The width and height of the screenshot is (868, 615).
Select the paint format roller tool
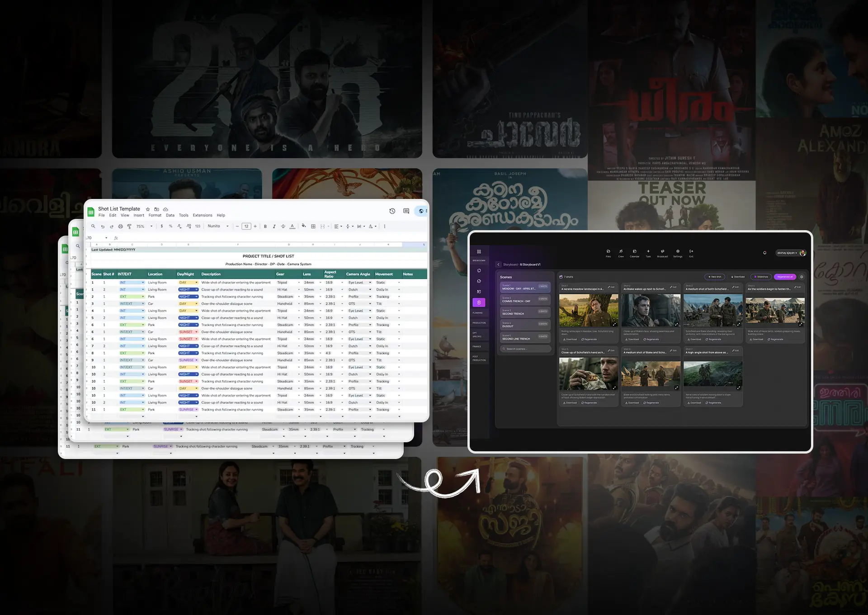coord(129,226)
